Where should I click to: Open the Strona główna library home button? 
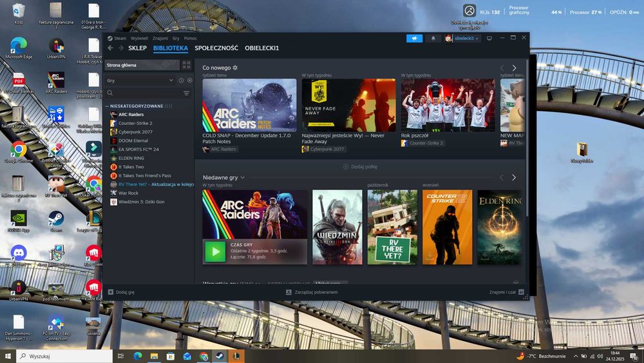(x=142, y=65)
